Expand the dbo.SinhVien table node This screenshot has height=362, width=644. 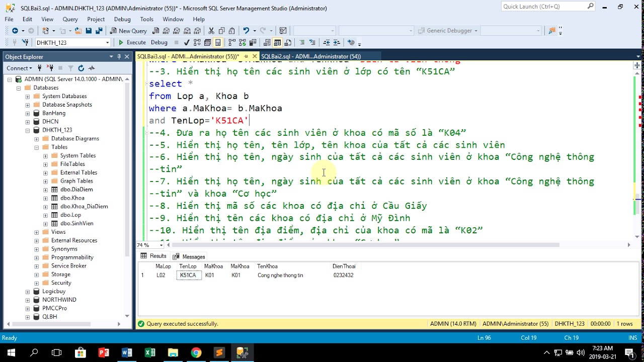[45, 224]
